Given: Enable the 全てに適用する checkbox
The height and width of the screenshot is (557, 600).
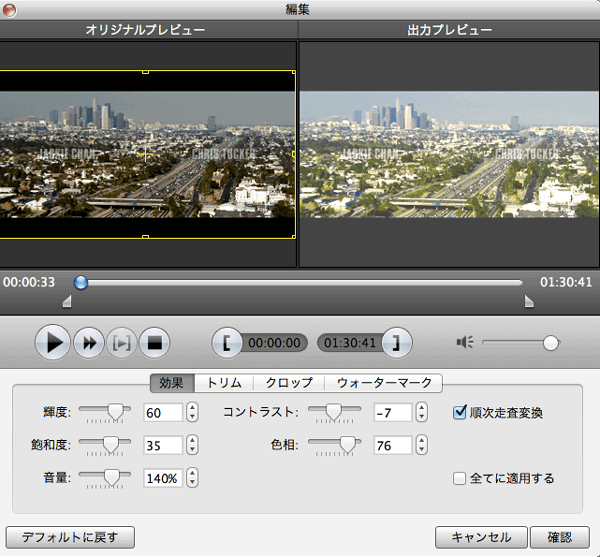Looking at the screenshot, I should click(x=461, y=478).
